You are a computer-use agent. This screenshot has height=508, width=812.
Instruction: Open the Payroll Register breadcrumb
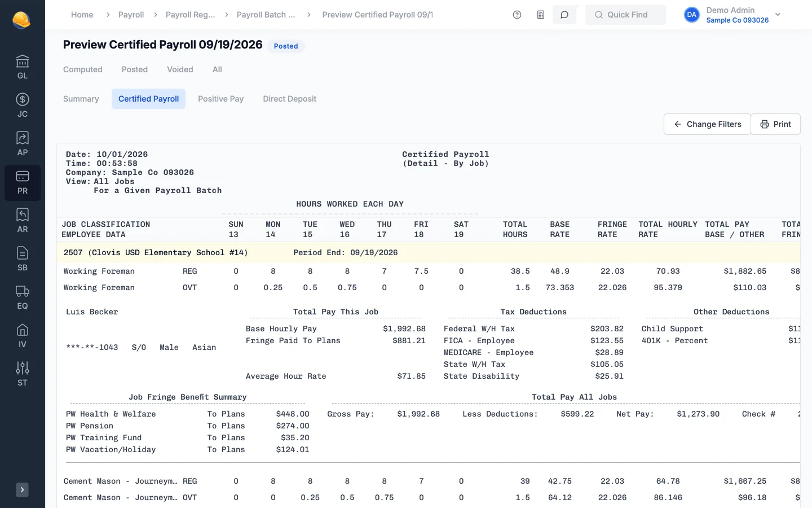pos(191,15)
